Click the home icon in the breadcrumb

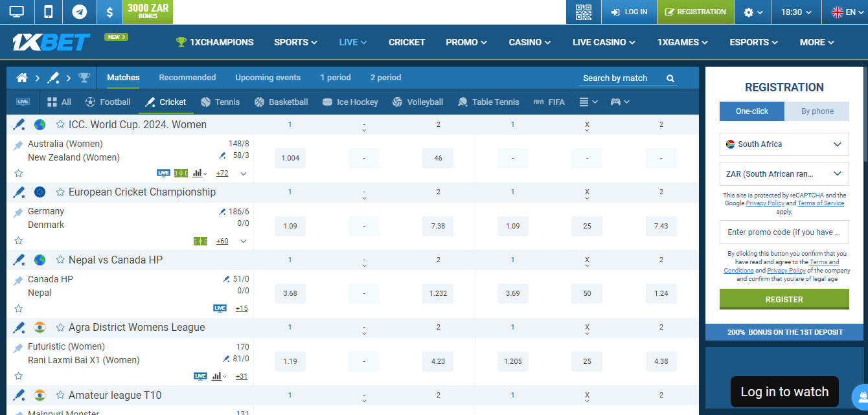click(x=22, y=78)
